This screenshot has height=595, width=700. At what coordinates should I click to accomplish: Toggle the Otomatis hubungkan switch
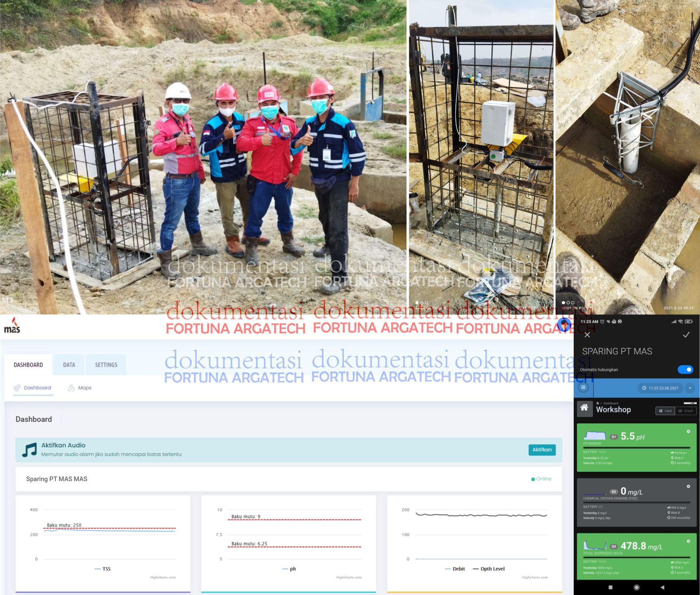pos(685,370)
